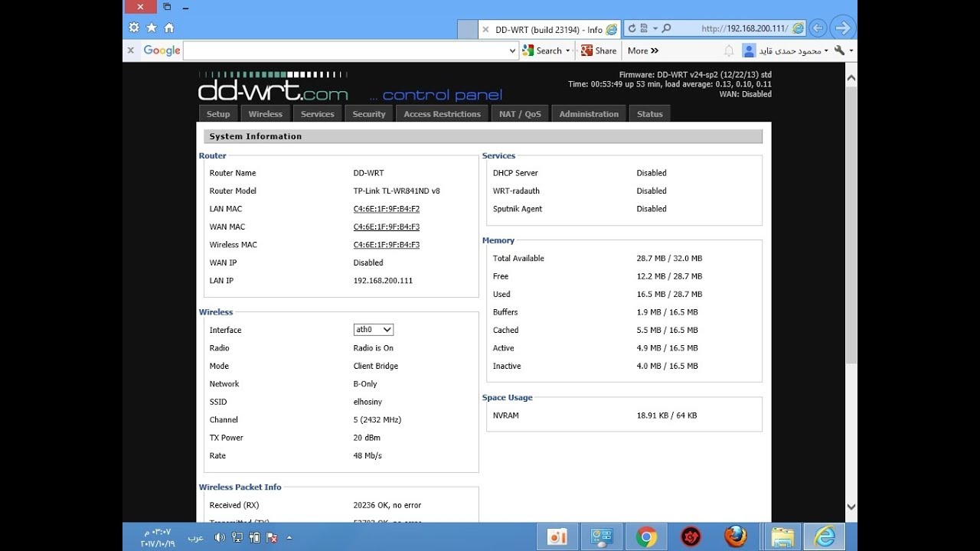Show hidden tray icons arrow
Image resolution: width=980 pixels, height=551 pixels.
pos(289,537)
